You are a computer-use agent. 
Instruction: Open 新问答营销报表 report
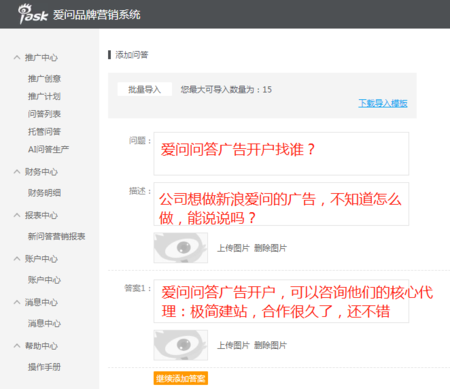[x=57, y=236]
